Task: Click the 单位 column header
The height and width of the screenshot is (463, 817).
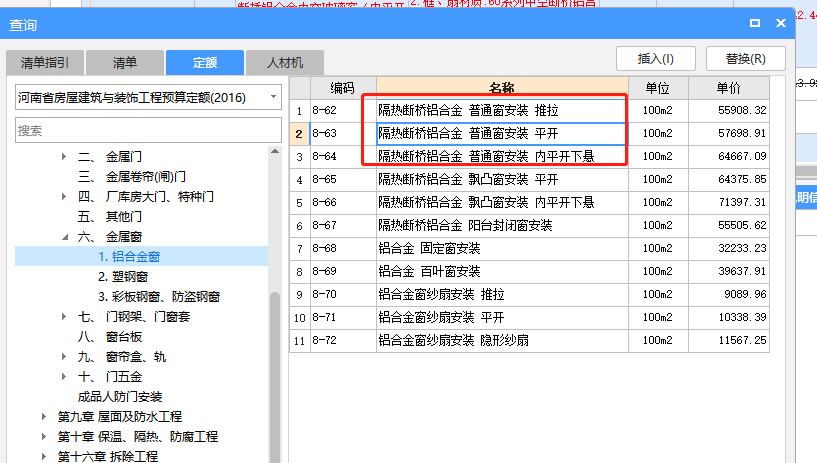Action: click(658, 88)
